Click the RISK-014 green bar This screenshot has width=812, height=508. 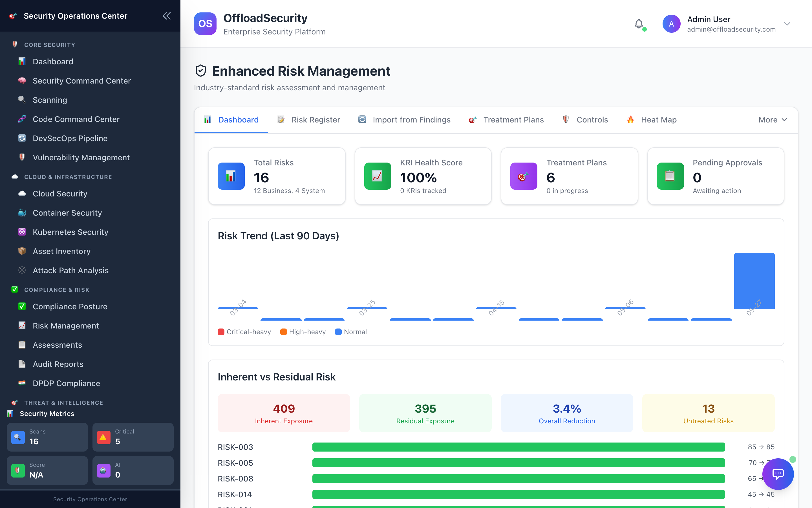coord(518,494)
